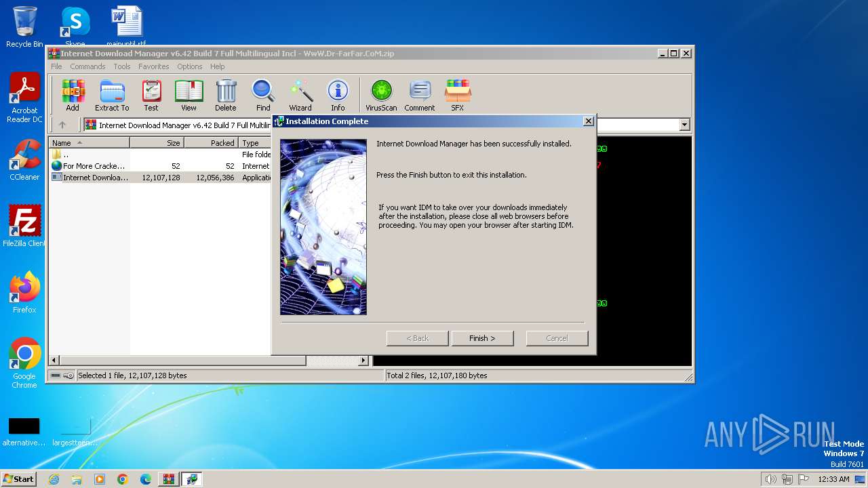
Task: Expand the archive path dropdown arrow
Action: tap(684, 125)
